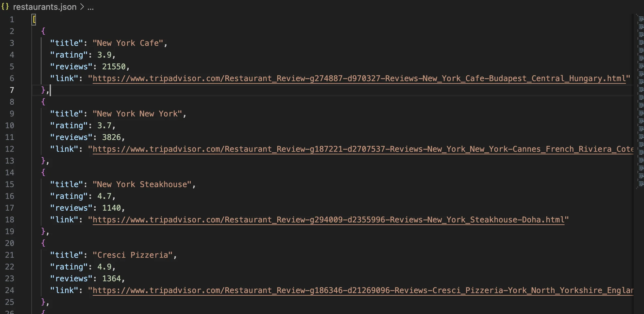The image size is (644, 314).
Task: Click the breadcrumb chevron separator
Action: tap(82, 7)
